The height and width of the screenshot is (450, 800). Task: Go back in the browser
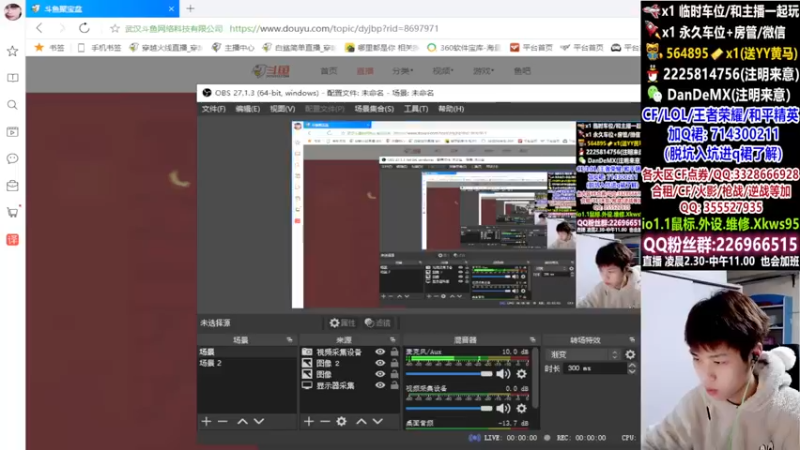[39, 28]
